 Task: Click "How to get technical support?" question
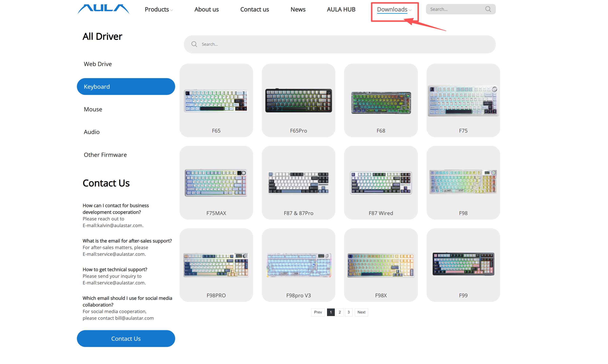tap(115, 269)
